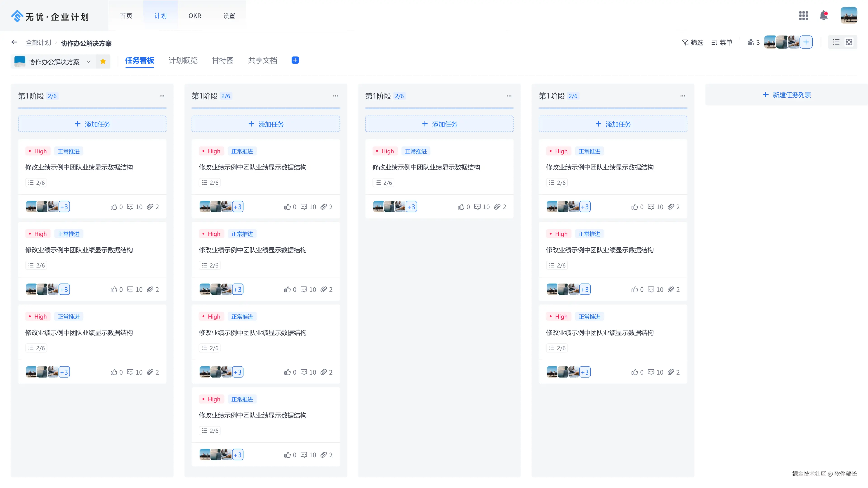Click 新建任务列表 to create a list
The width and height of the screenshot is (868, 488).
click(786, 95)
